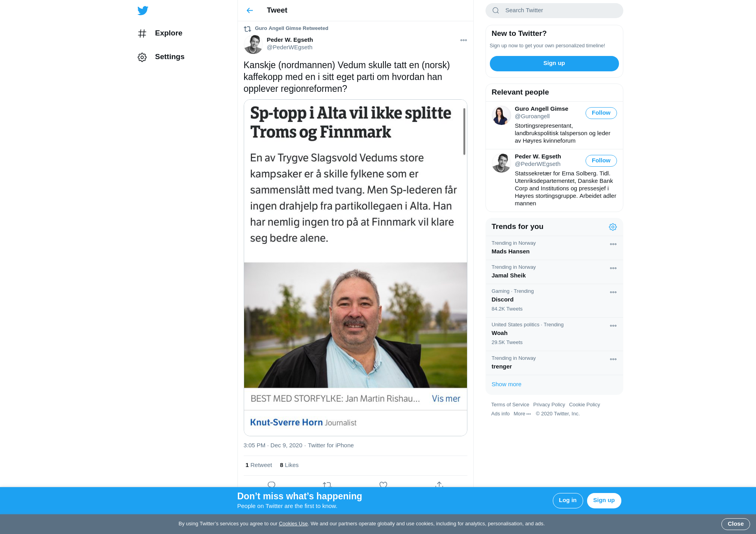Open trends settings gear icon

pos(613,227)
